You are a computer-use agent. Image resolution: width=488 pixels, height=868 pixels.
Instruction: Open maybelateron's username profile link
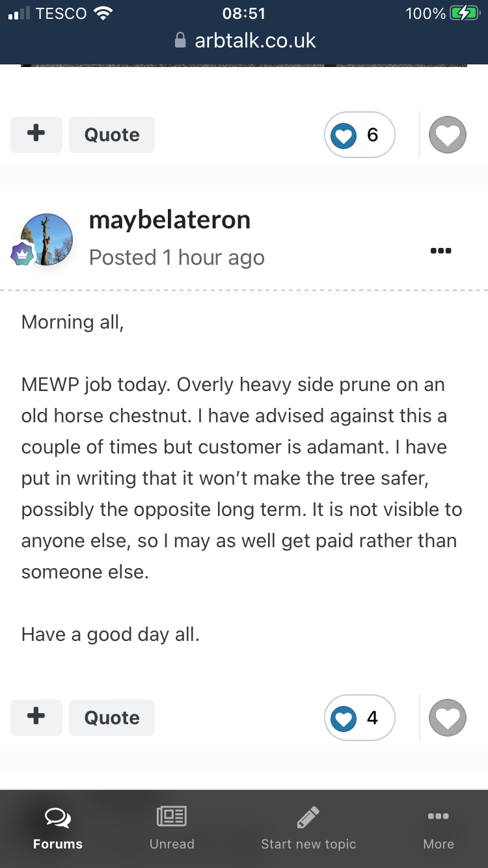pyautogui.click(x=170, y=220)
